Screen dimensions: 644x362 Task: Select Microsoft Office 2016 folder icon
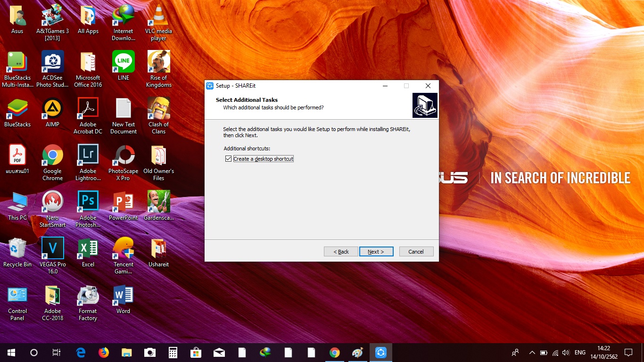88,69
